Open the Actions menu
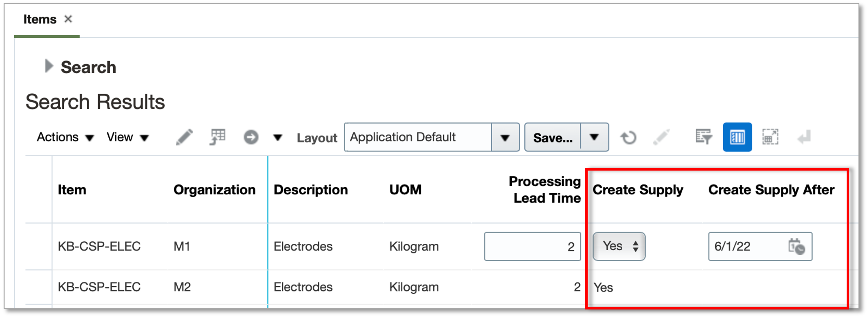Screen dimensions: 868x318 tap(65, 137)
